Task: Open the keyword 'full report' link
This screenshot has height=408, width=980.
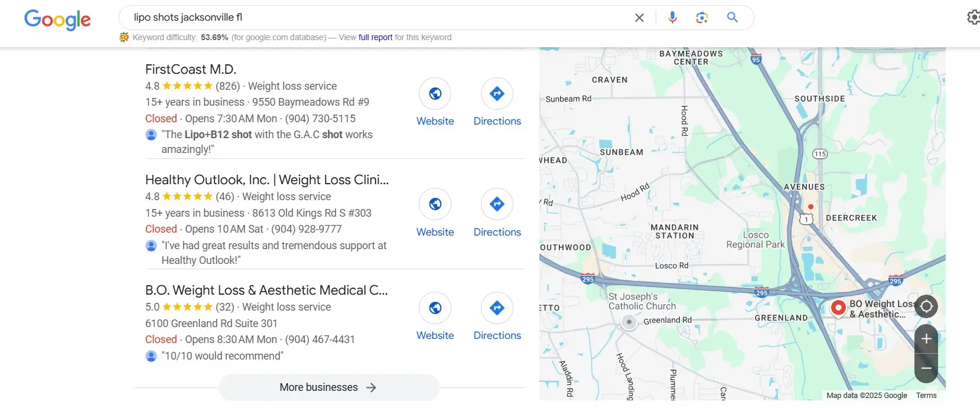Action: (375, 37)
